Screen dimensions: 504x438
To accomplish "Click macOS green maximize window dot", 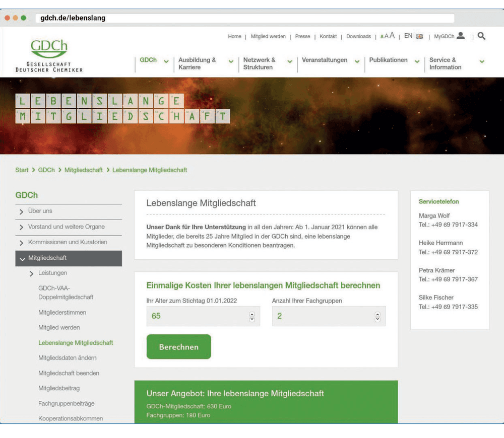I will [24, 18].
